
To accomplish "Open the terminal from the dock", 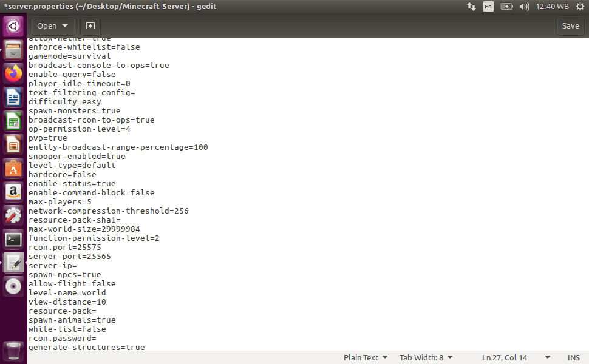I will [13, 239].
